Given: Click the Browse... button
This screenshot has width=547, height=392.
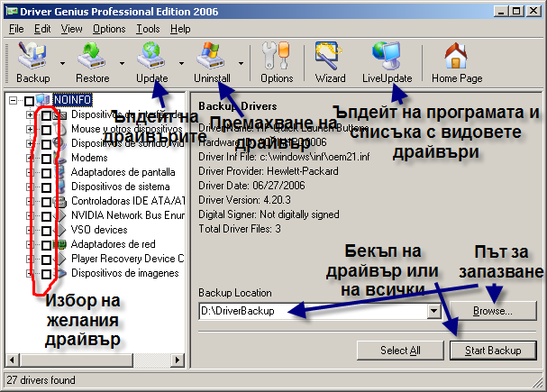Looking at the screenshot, I should click(x=493, y=311).
